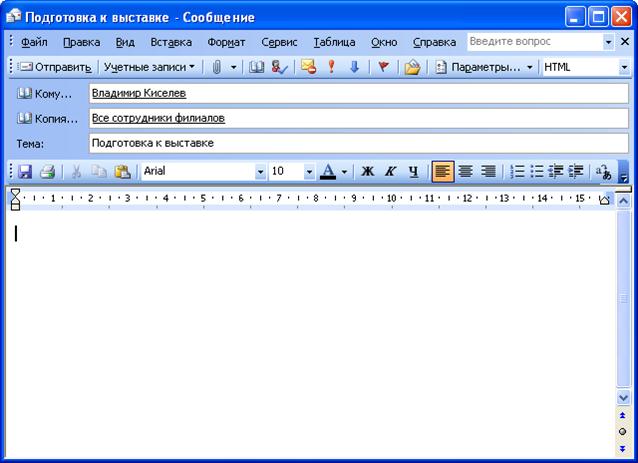Image resolution: width=638 pixels, height=463 pixels.
Task: Toggle align right formatting
Action: [x=489, y=171]
